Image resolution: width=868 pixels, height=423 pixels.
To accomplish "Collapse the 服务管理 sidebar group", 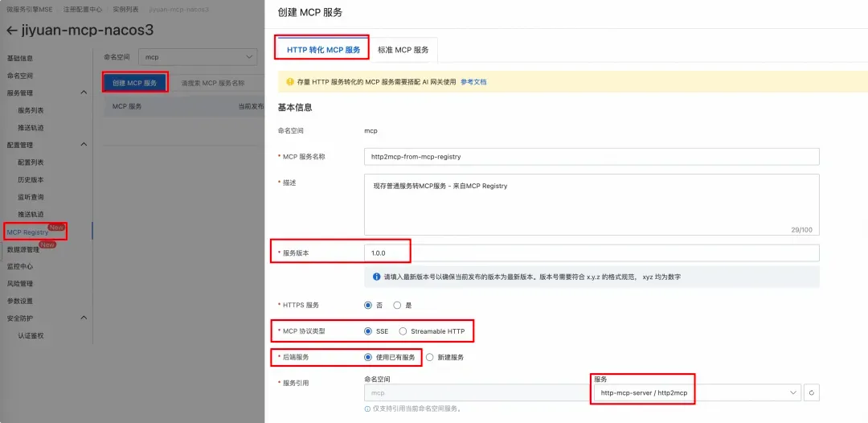I will click(x=84, y=92).
